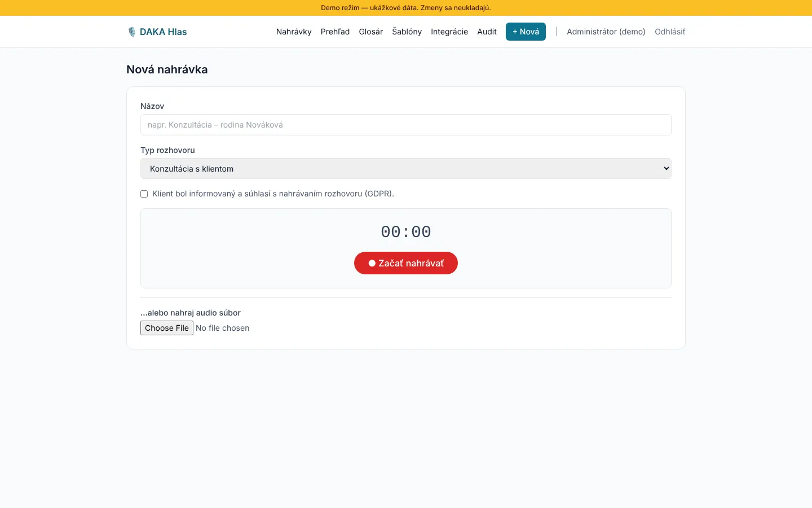Click the + Nová button
The width and height of the screenshot is (812, 508).
(x=526, y=32)
